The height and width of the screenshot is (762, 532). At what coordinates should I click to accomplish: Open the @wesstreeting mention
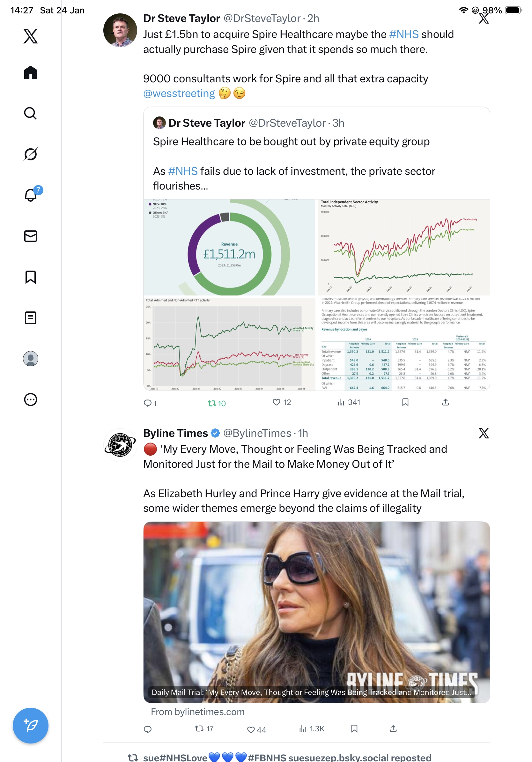pos(179,93)
